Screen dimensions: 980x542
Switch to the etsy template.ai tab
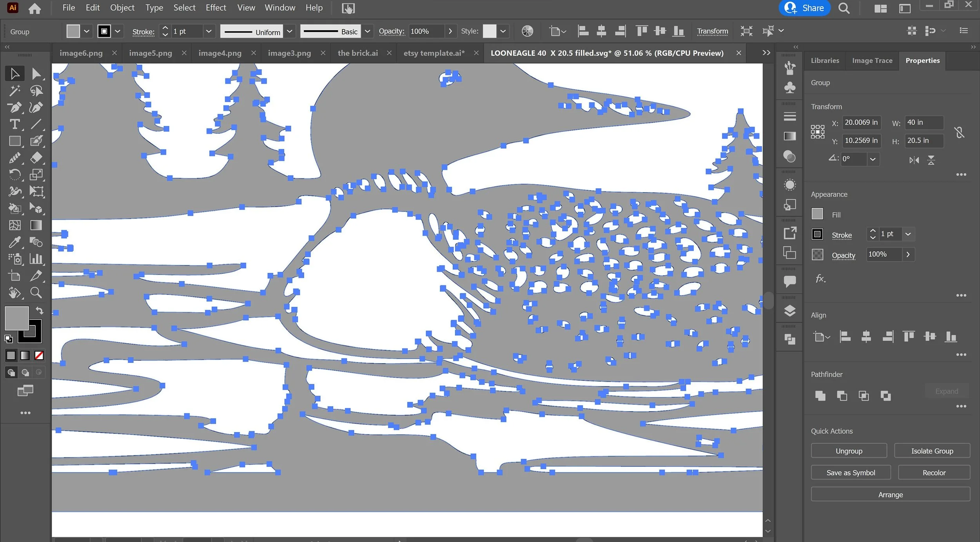(x=434, y=53)
